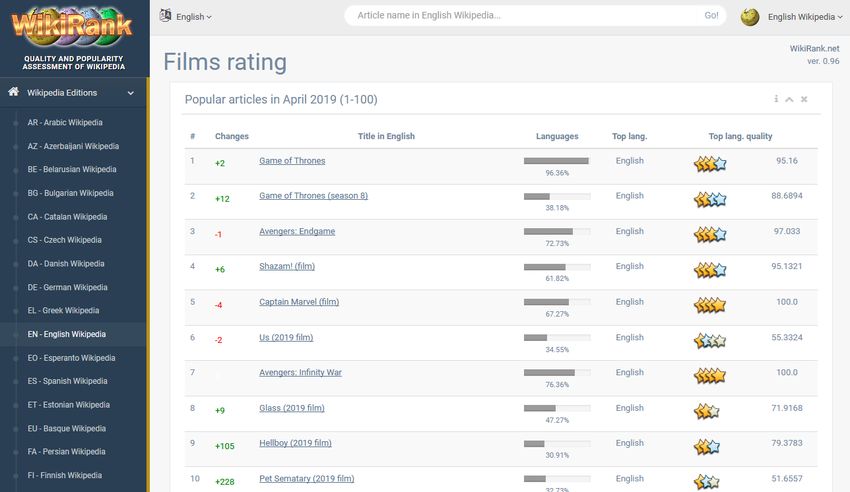Click the 30.91% languages bar for Hellboy
The width and height of the screenshot is (850, 492).
(557, 444)
